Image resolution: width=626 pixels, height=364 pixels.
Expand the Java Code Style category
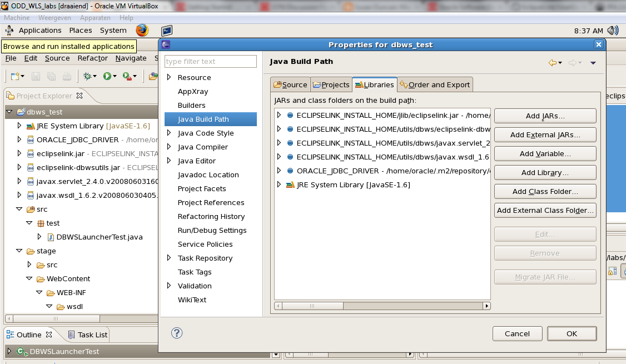point(169,132)
